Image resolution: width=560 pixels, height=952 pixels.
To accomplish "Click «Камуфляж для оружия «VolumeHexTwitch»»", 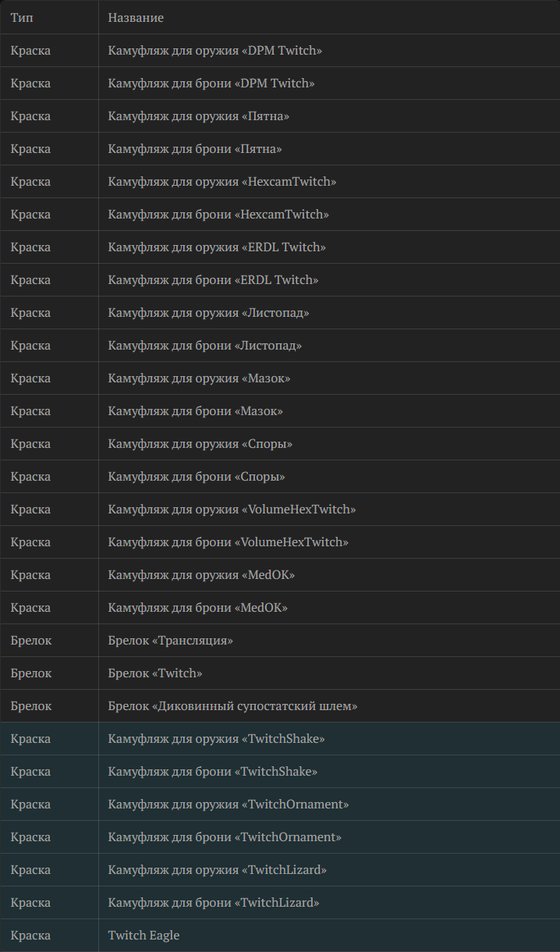I will point(232,510).
